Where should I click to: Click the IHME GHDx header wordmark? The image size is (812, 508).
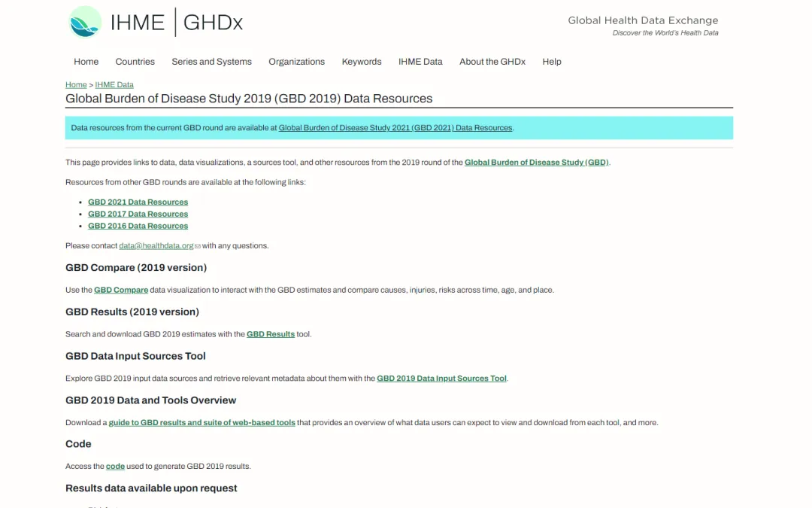177,23
